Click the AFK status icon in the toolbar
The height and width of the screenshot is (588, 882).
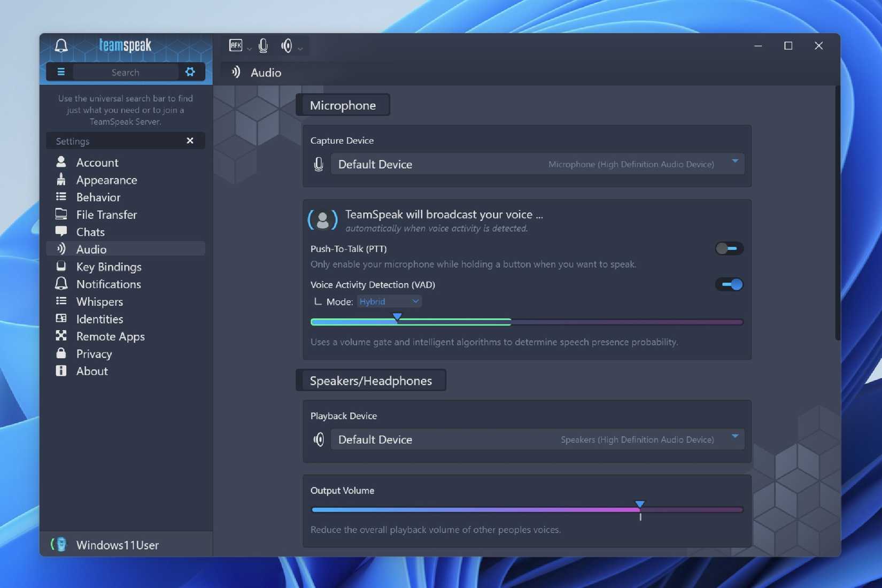click(x=236, y=45)
